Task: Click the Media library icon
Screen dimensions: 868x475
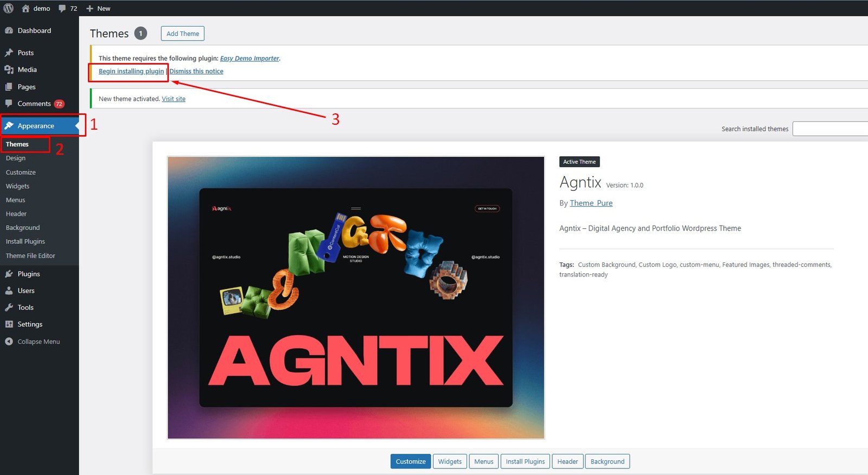Action: (x=9, y=69)
